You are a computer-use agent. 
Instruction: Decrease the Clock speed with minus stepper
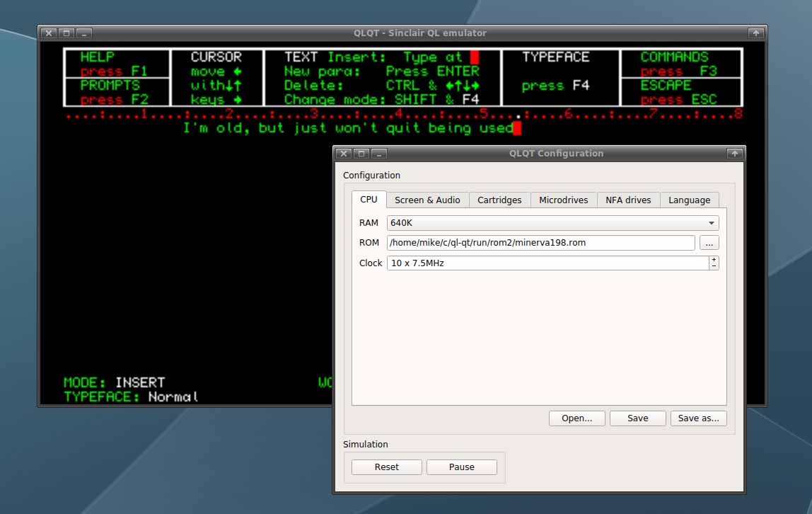click(714, 267)
